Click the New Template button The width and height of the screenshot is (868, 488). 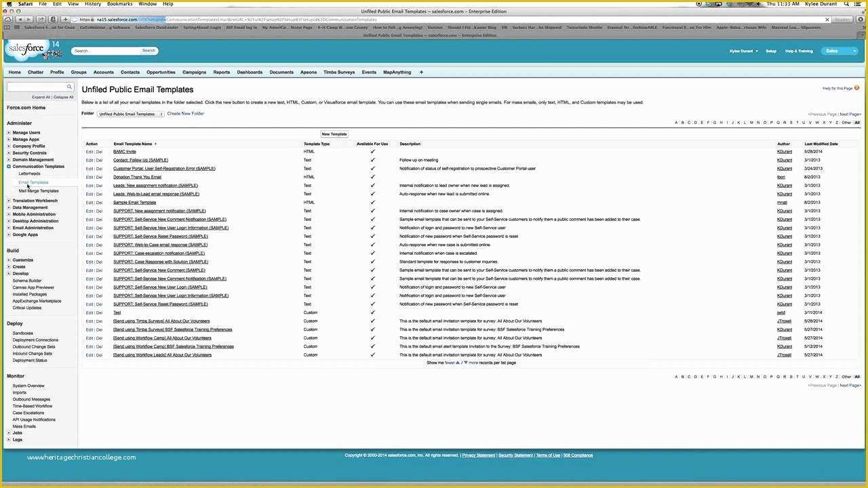pyautogui.click(x=334, y=134)
